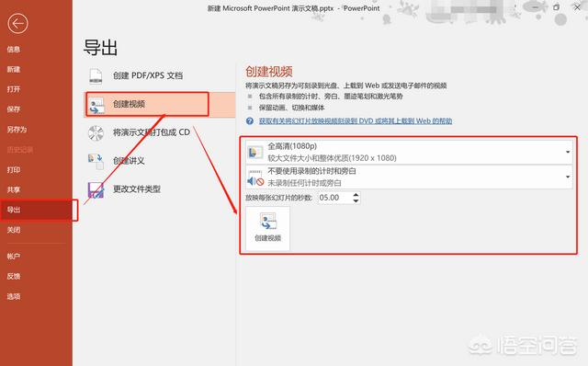Click the timings and narration dropdown arrow
588x366 pixels.
point(568,177)
